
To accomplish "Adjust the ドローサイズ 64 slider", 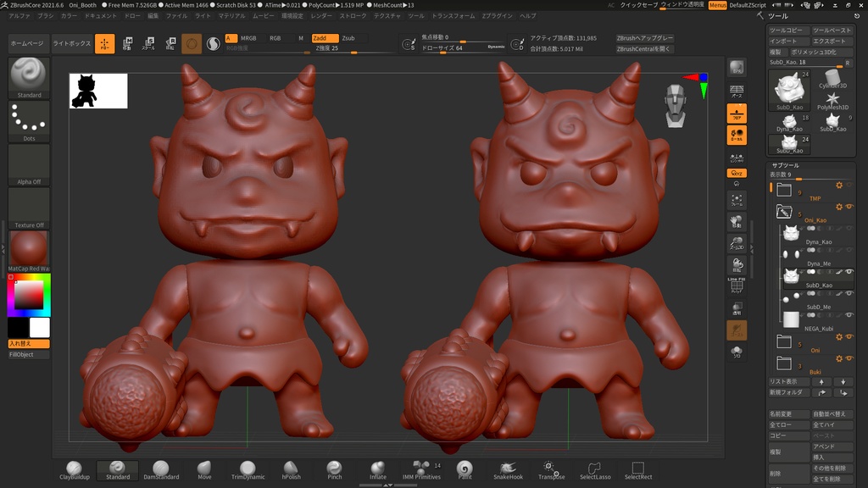I will tap(463, 48).
